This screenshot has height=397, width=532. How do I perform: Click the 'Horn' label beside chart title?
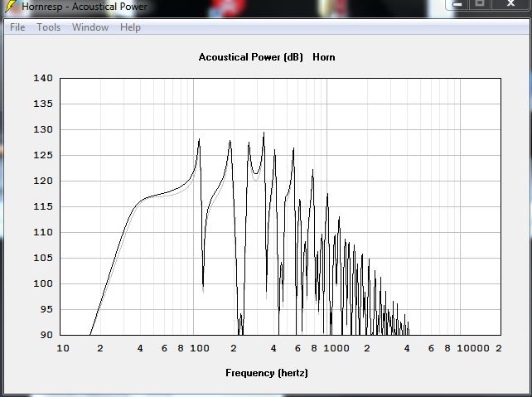(324, 57)
